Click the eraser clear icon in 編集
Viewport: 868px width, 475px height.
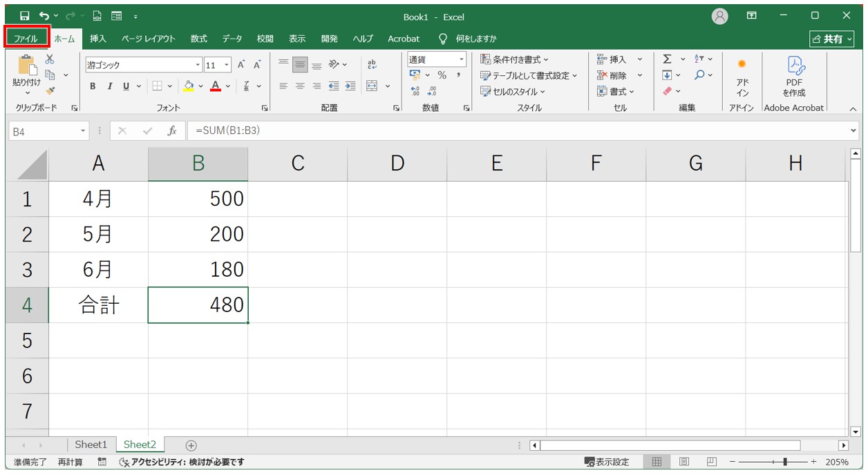(x=667, y=91)
